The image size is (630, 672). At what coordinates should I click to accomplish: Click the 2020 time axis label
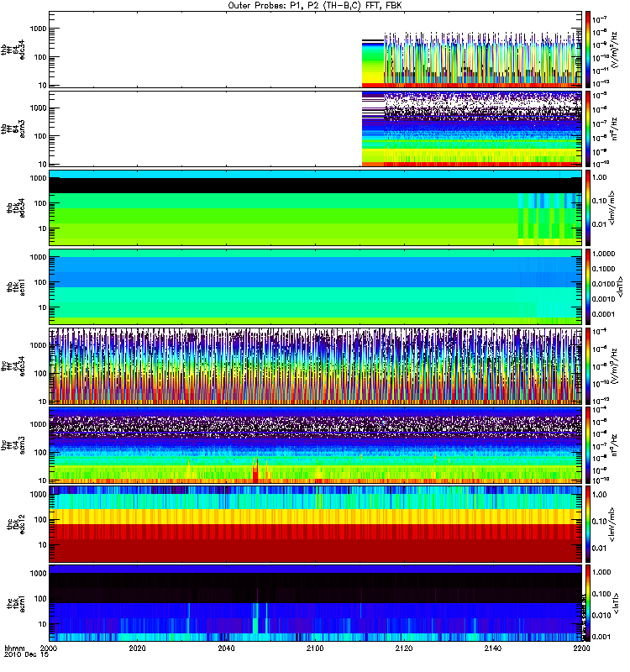[137, 648]
